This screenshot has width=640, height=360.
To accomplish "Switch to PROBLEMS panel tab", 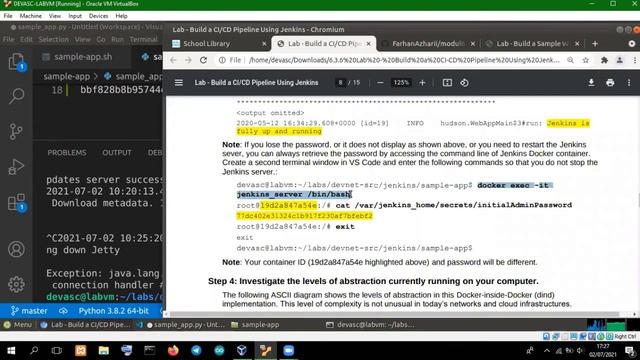I will point(67,152).
